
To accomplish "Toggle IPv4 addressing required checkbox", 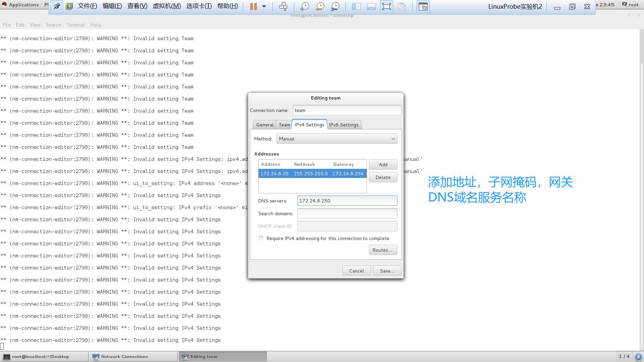I will (261, 238).
